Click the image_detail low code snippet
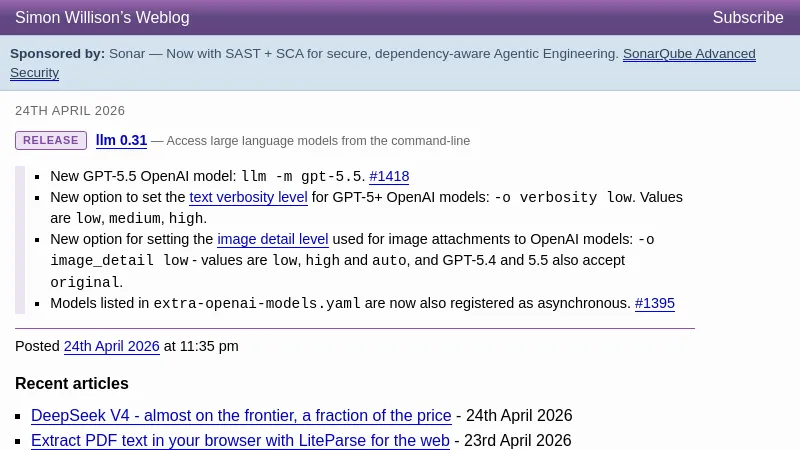800x450 pixels. 119,261
